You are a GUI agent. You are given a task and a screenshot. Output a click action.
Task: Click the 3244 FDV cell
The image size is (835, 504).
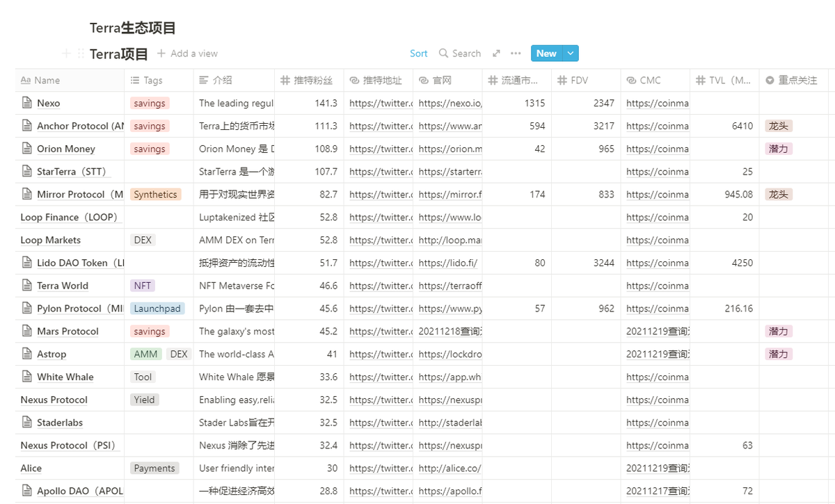pyautogui.click(x=587, y=263)
